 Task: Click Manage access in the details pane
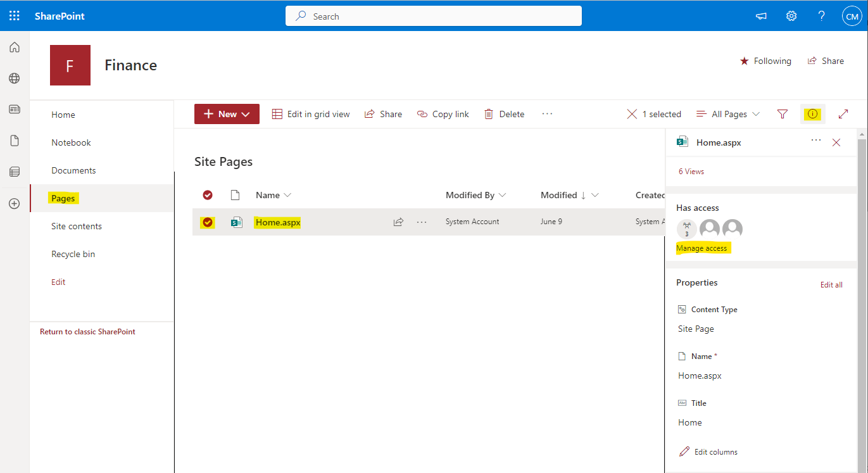[702, 248]
